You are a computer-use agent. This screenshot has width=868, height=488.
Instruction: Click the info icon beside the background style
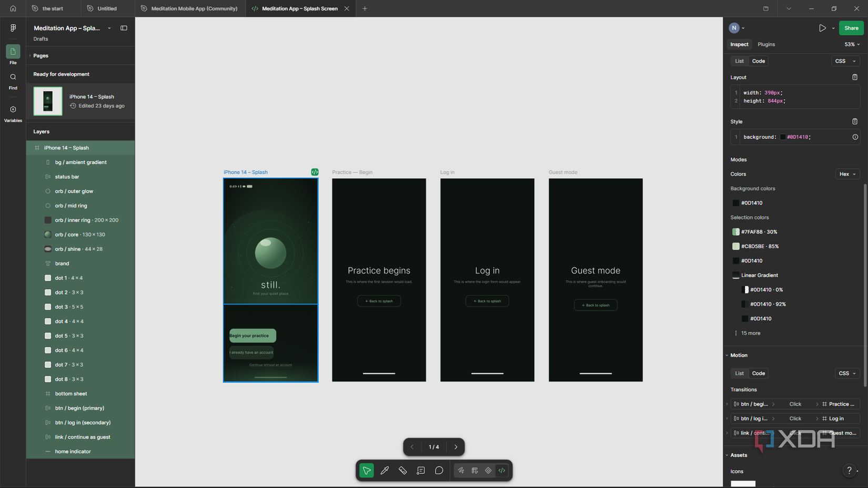point(855,137)
